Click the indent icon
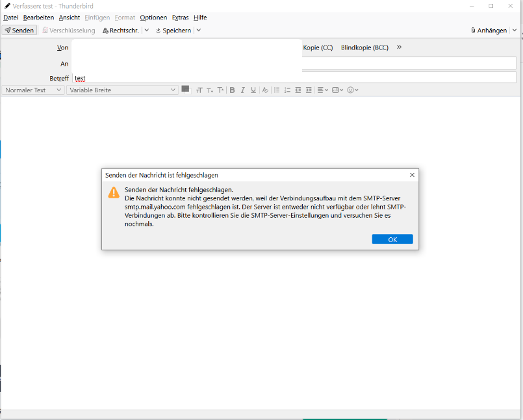This screenshot has height=420, width=523. pyautogui.click(x=309, y=90)
